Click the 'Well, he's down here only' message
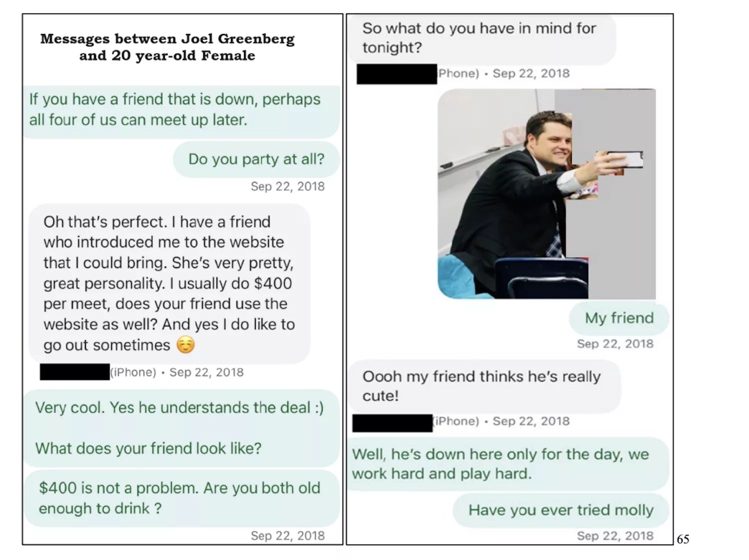This screenshot has width=749, height=560. pos(508,464)
